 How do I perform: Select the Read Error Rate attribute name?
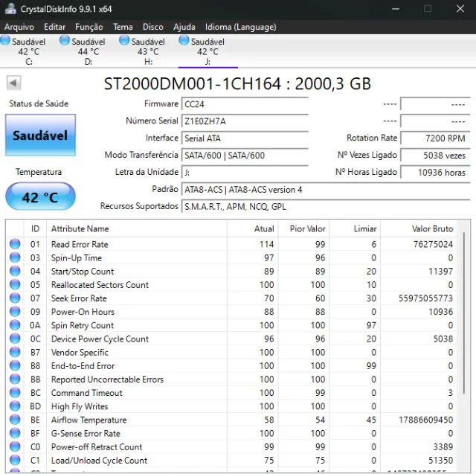(x=80, y=244)
